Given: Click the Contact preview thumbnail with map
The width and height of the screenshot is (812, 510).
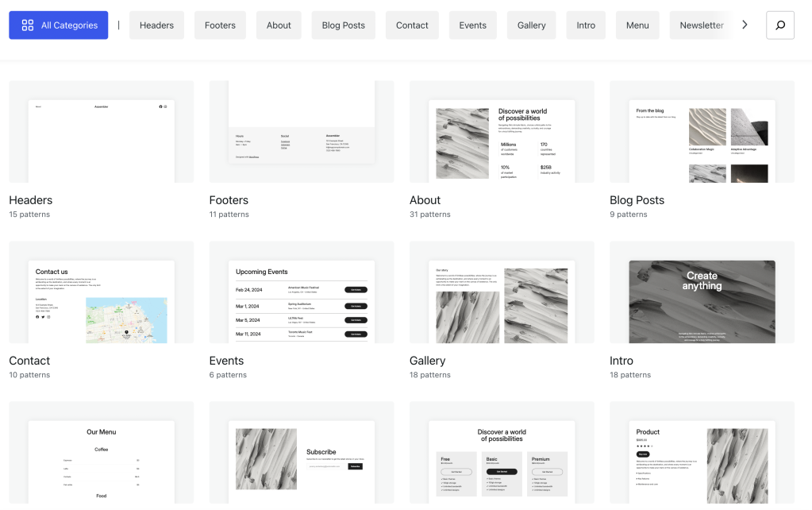Looking at the screenshot, I should point(101,292).
